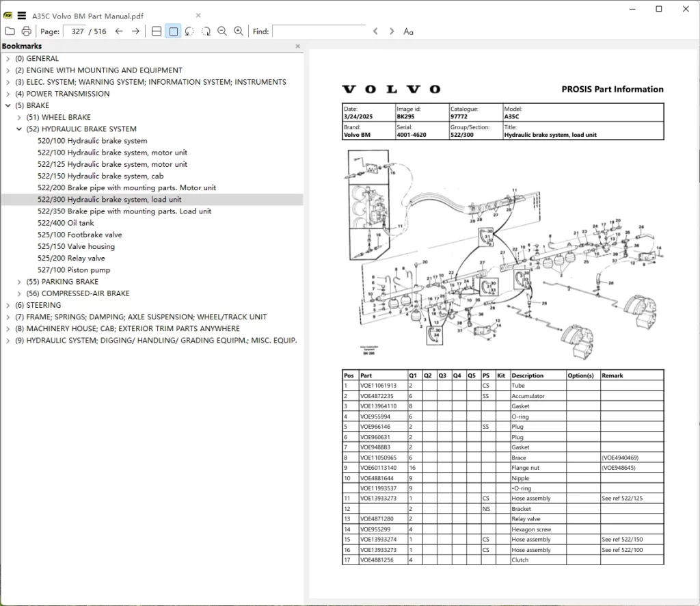The width and height of the screenshot is (700, 606).
Task: Go to the previous page arrow
Action: (x=119, y=31)
